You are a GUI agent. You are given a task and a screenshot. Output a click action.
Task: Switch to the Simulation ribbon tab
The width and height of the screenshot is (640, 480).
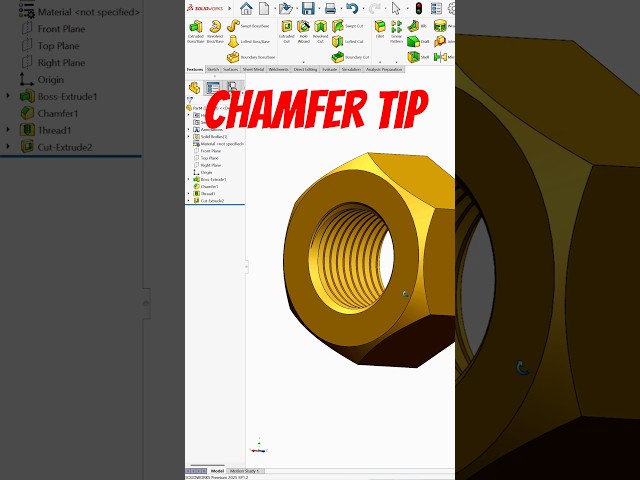point(351,69)
